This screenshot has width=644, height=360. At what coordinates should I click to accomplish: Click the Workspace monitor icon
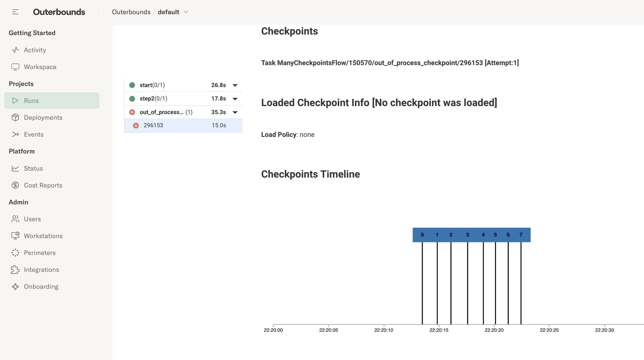15,67
